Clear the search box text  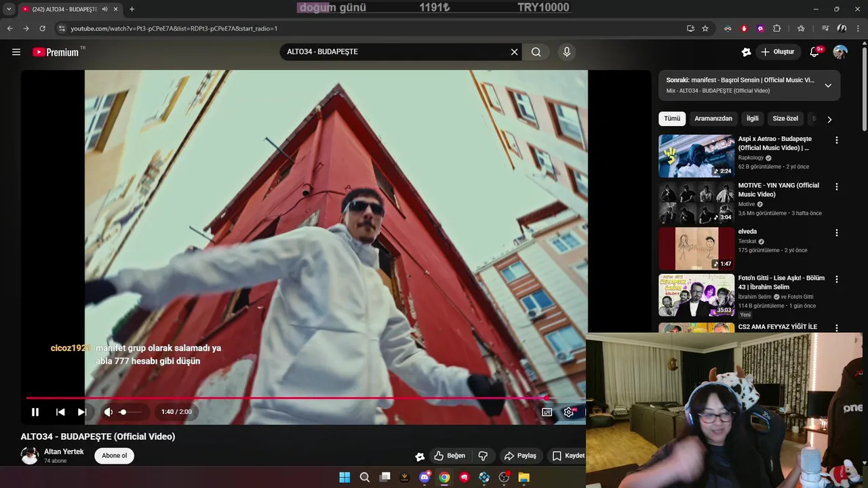[x=514, y=52]
